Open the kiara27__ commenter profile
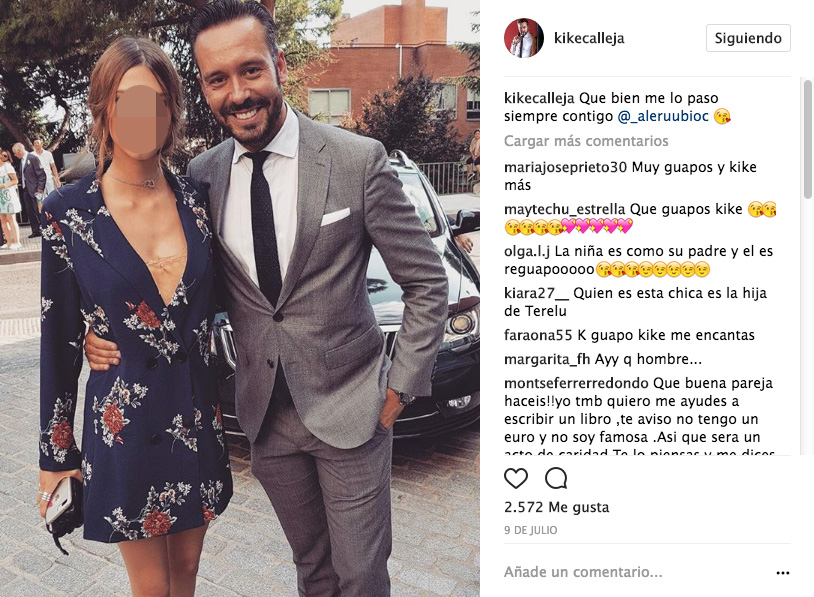 click(x=536, y=293)
